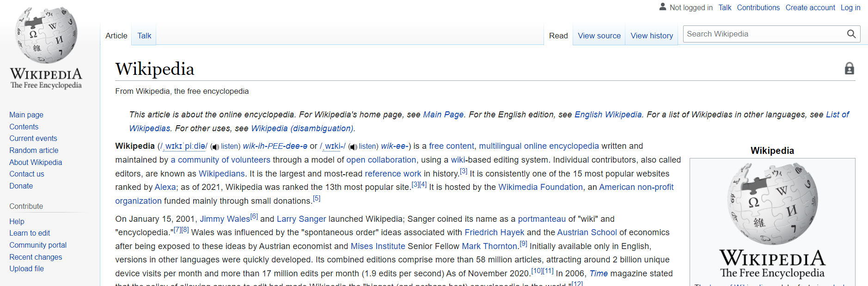Open the Upload file link
Screen dimensions: 868x286
tap(26, 268)
